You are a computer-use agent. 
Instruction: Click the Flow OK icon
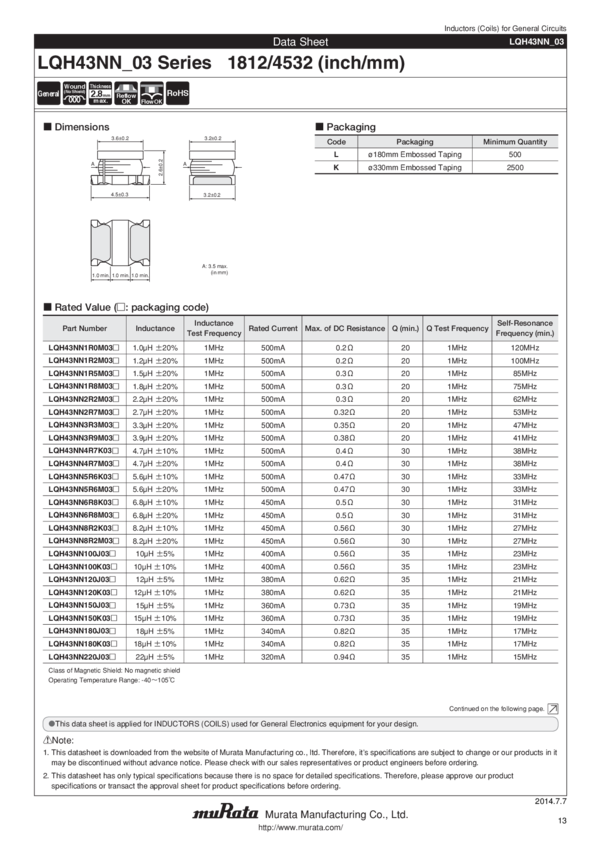click(152, 93)
